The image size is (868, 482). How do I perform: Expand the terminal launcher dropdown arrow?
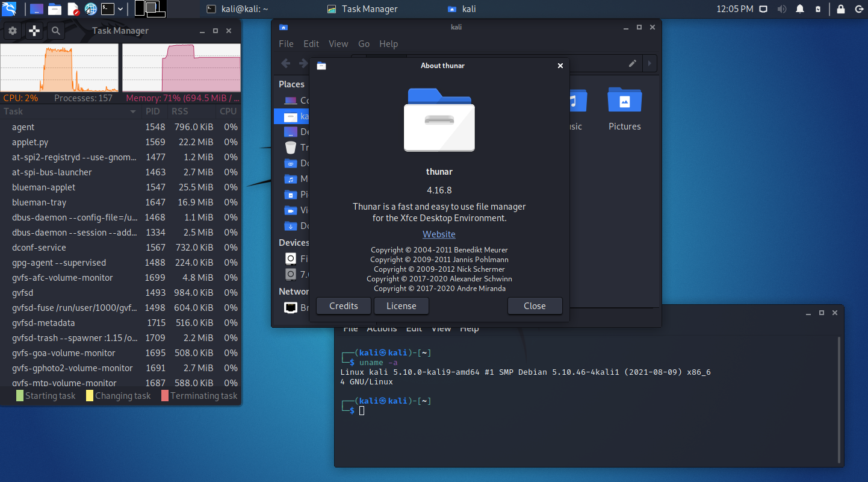(121, 9)
